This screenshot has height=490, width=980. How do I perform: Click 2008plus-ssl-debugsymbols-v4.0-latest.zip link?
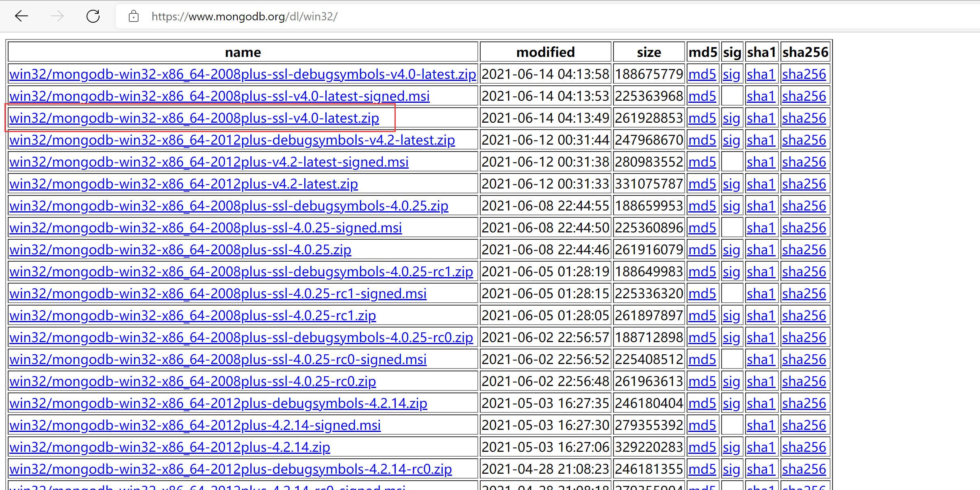(x=243, y=74)
